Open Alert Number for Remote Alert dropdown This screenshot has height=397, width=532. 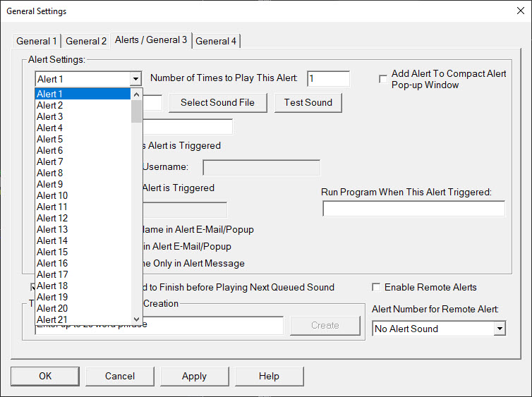click(x=500, y=329)
